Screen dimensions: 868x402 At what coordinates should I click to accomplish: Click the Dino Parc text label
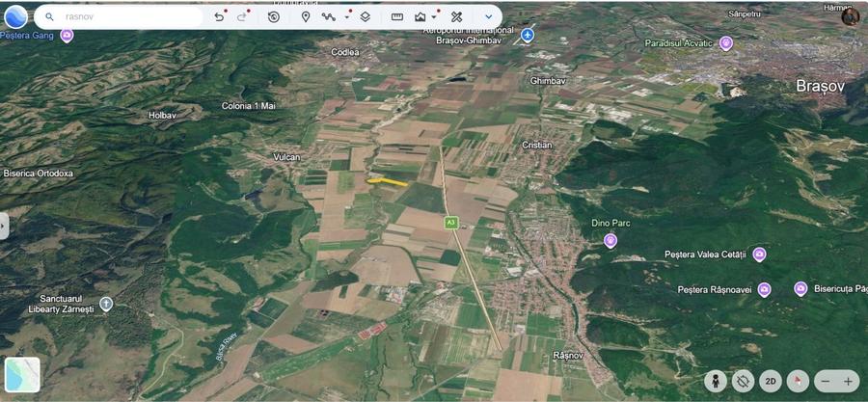(611, 223)
